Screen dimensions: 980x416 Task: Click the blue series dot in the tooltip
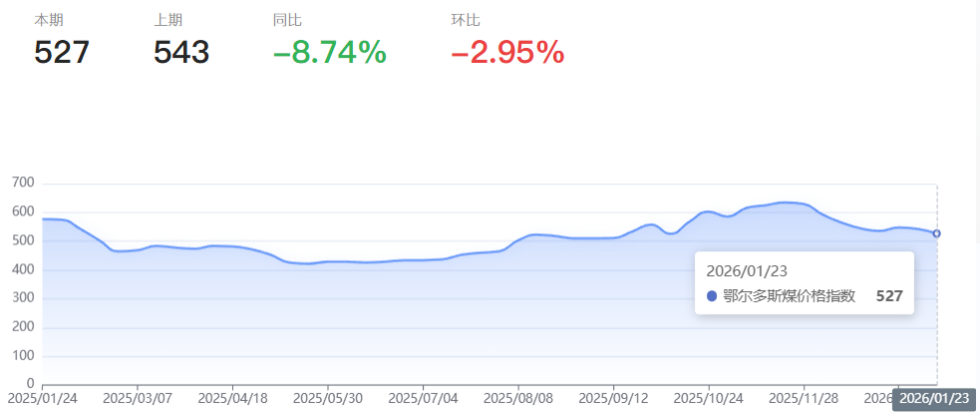[712, 296]
